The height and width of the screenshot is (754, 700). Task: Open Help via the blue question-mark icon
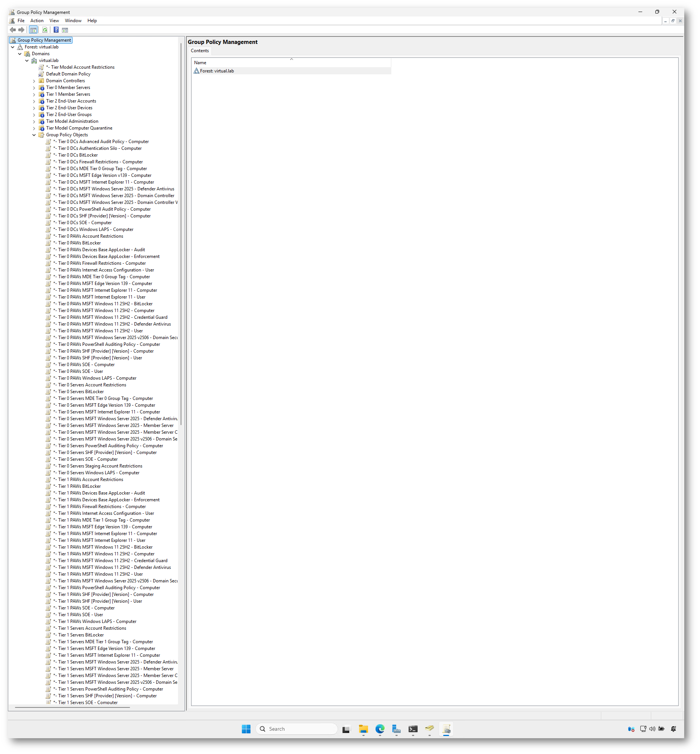click(56, 30)
